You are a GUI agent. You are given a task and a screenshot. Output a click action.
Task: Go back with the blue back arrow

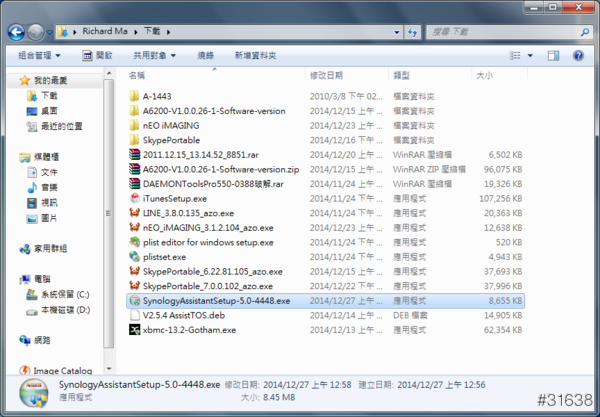[16, 32]
